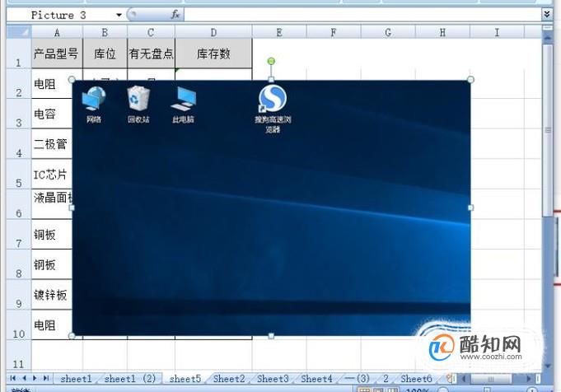Select row 11 header
The width and height of the screenshot is (561, 392).
pos(19,355)
